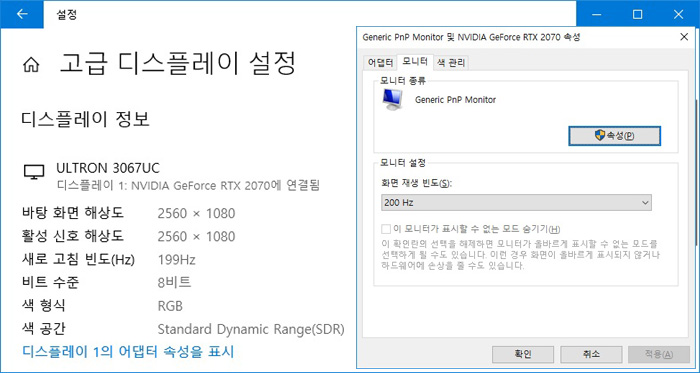Minimize the Settings window
The image size is (700, 373).
tap(596, 14)
